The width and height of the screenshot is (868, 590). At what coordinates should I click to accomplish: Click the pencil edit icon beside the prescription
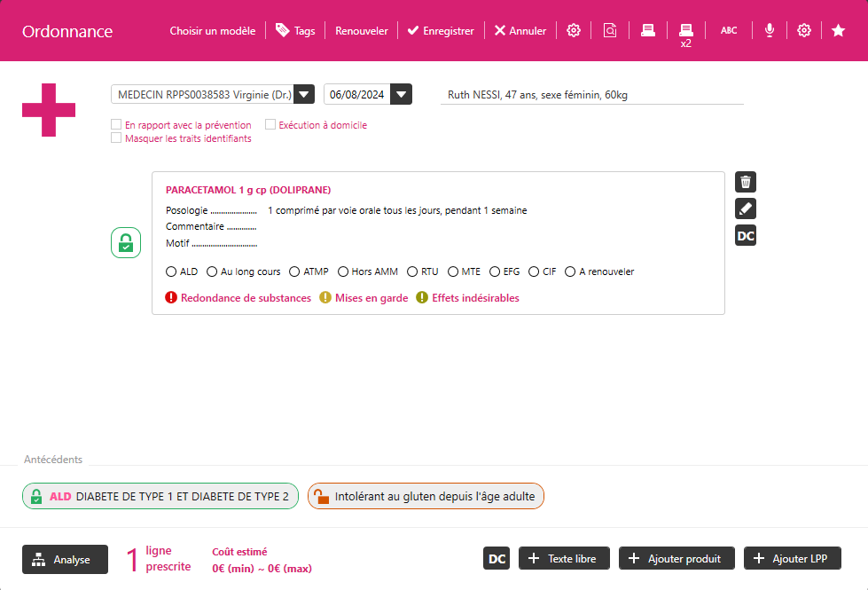tap(746, 208)
